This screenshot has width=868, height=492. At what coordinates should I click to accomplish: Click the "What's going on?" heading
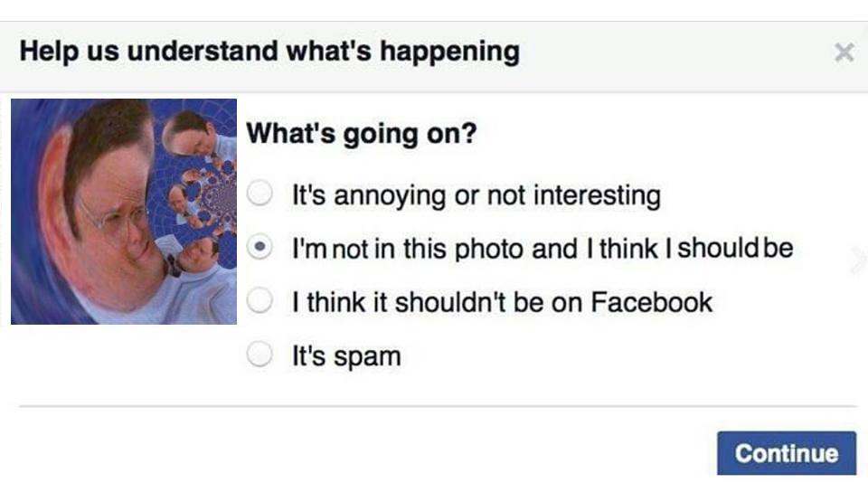(362, 135)
